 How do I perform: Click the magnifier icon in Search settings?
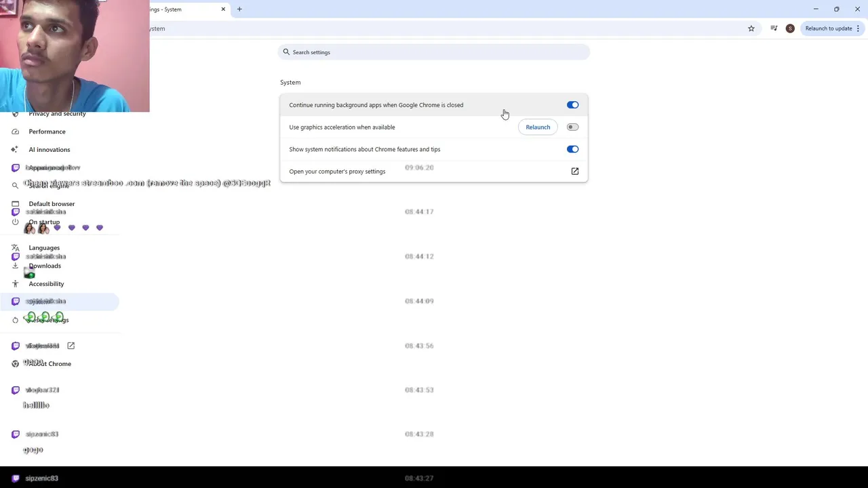(286, 52)
